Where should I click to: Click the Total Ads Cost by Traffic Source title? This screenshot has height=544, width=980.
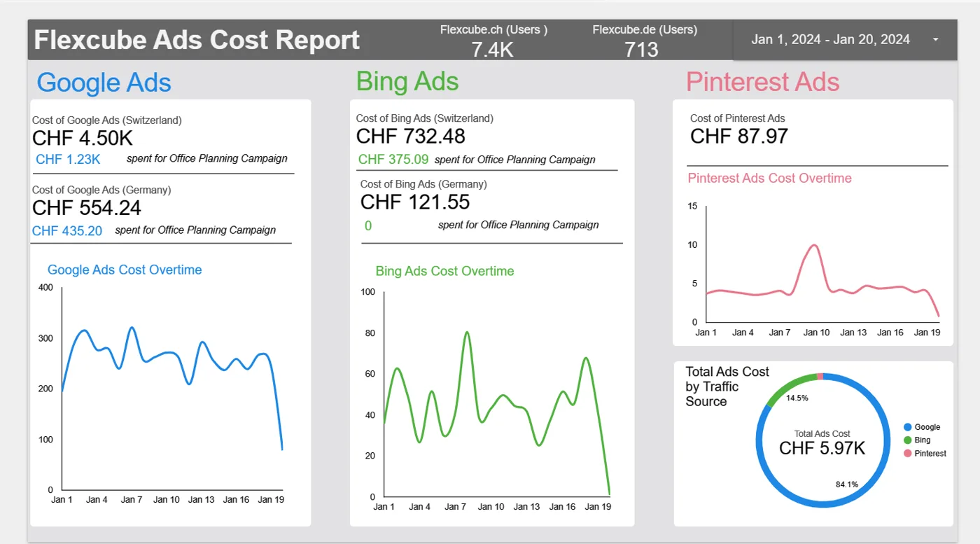tap(727, 386)
